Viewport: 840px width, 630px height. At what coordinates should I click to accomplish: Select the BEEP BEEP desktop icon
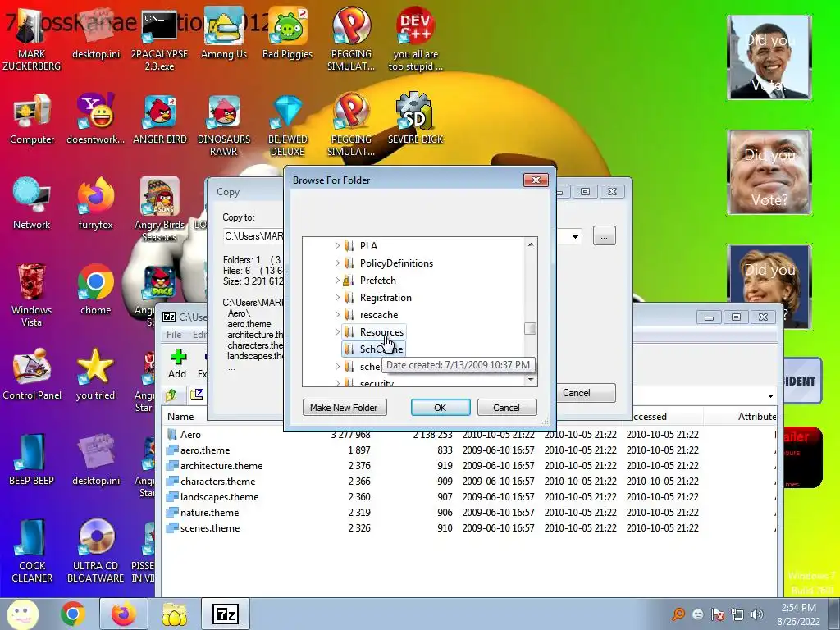click(32, 459)
